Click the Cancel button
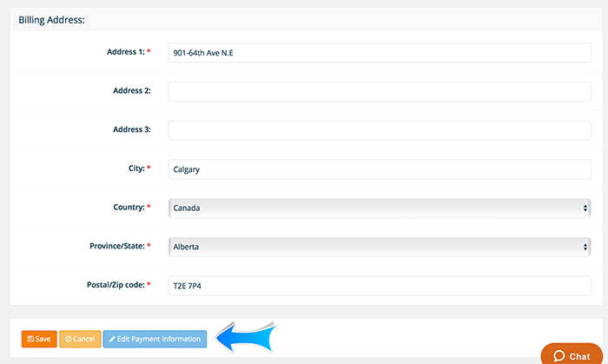This screenshot has height=364, width=608. tap(80, 339)
